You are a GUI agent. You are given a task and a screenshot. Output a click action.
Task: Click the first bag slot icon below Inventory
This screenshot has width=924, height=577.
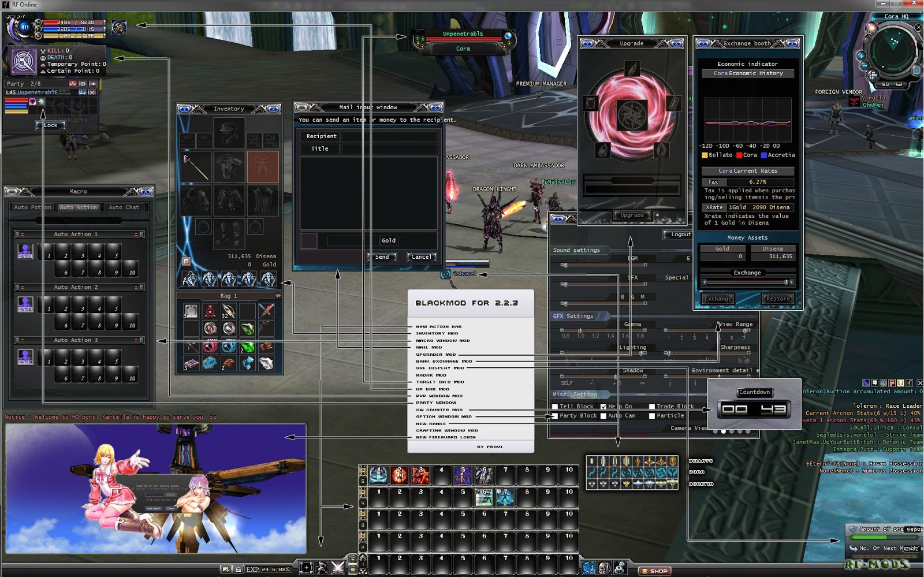click(x=190, y=279)
